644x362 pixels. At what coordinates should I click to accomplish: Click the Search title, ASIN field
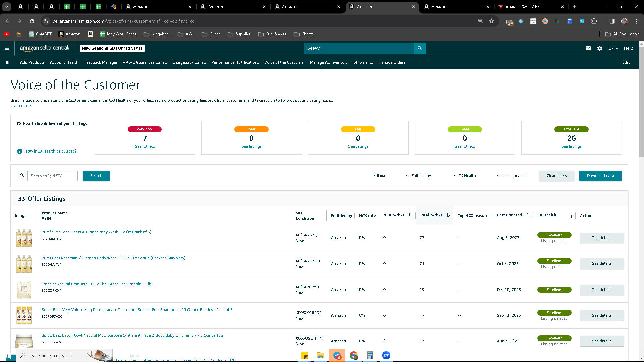tap(52, 176)
